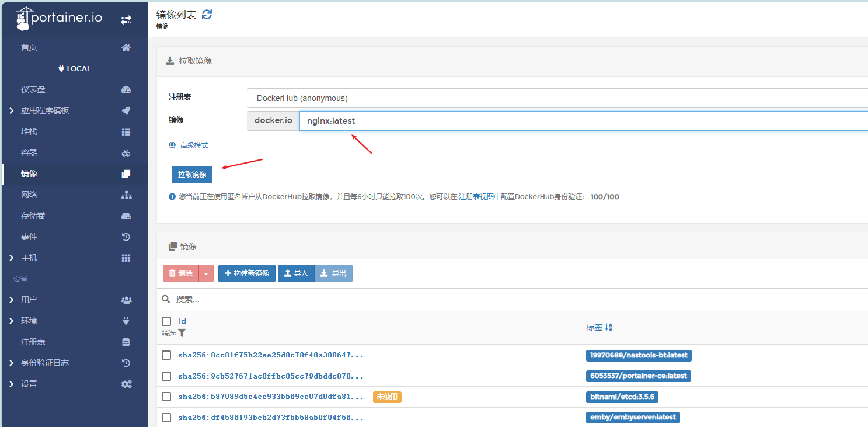Click the database icon beside 注册表

pyautogui.click(x=126, y=342)
